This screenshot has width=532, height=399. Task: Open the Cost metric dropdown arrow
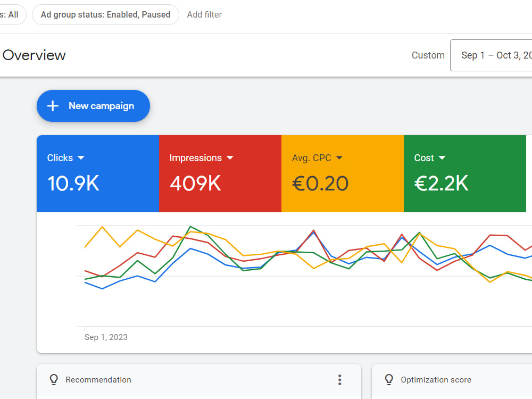[442, 158]
